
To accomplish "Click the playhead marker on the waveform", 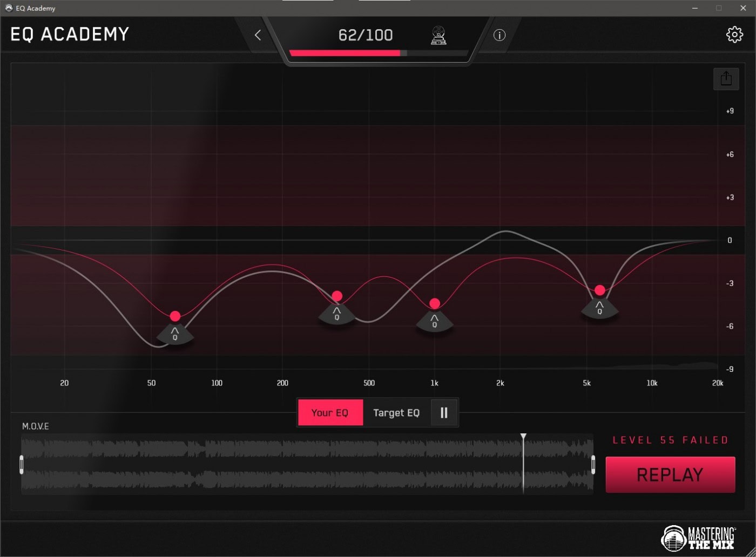I will [x=523, y=437].
